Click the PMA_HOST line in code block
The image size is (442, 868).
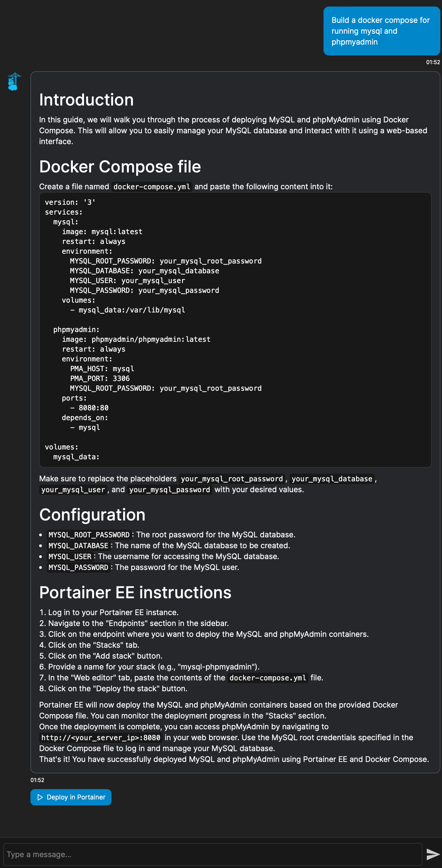tap(102, 369)
